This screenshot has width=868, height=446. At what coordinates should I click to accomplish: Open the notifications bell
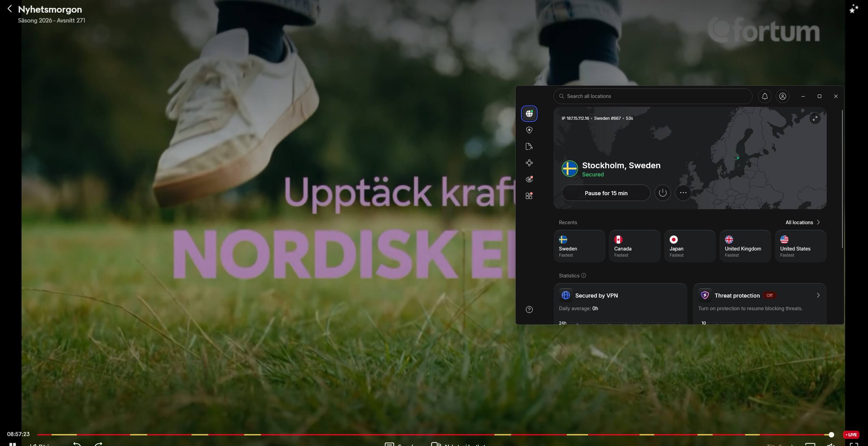765,96
